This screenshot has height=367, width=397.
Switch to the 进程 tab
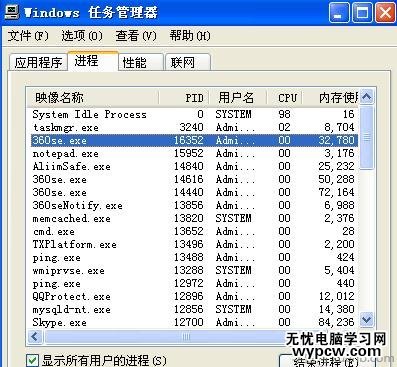(x=93, y=61)
